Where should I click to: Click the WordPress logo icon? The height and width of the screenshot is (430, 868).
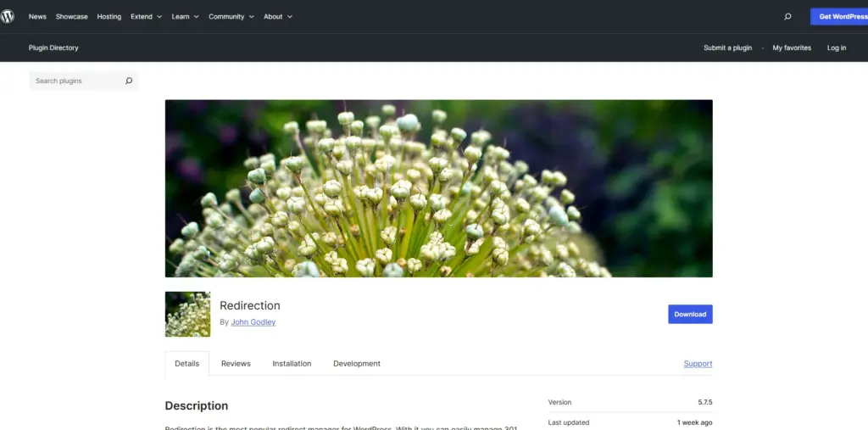coord(8,16)
